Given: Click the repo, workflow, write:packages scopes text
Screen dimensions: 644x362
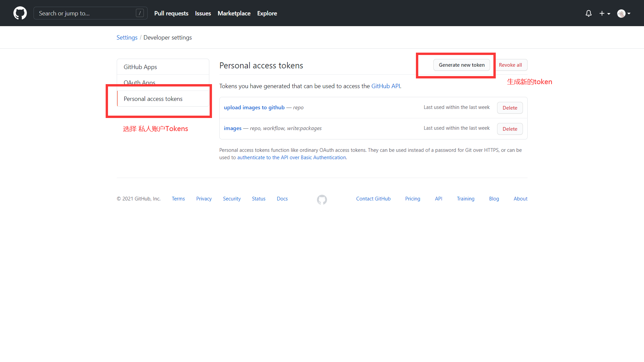Looking at the screenshot, I should [x=286, y=128].
